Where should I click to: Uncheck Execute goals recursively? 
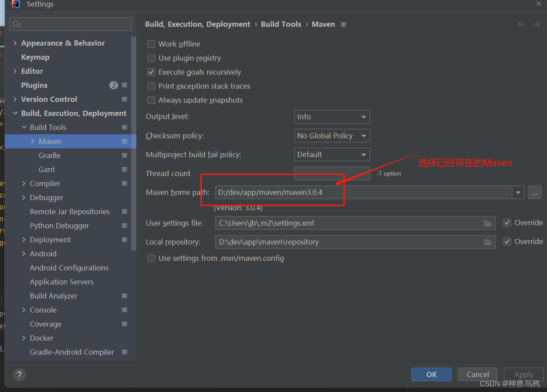point(151,72)
